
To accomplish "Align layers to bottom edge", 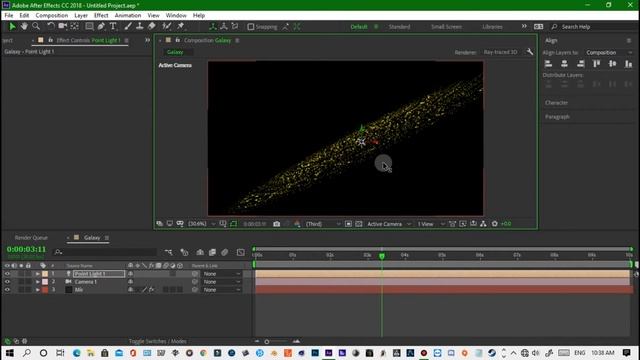I will pos(629,64).
